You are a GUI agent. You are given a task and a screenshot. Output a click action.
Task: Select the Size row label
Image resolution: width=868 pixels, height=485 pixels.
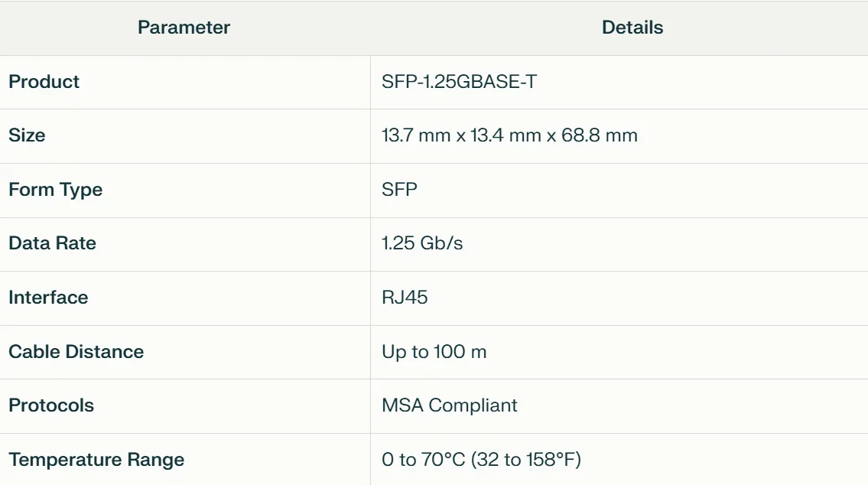click(x=27, y=135)
